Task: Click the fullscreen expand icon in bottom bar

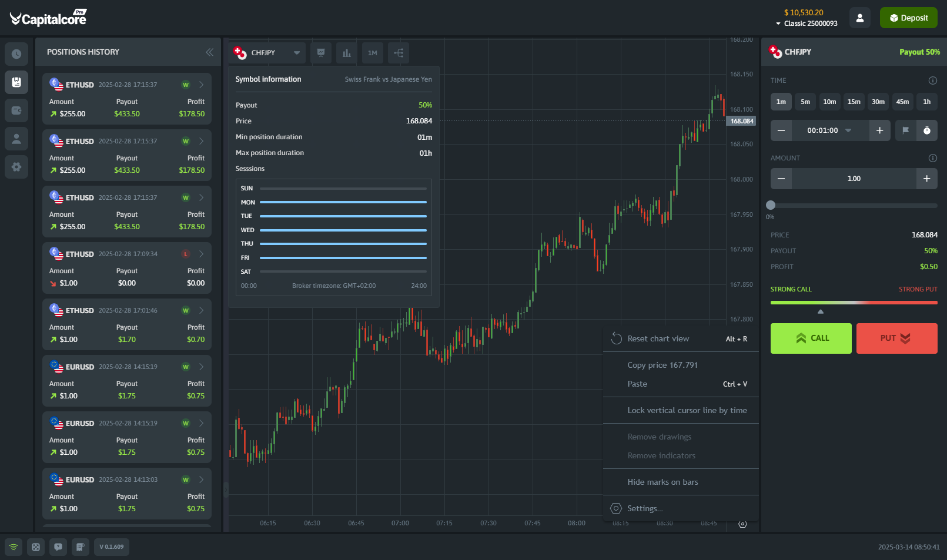Action: pos(36,547)
